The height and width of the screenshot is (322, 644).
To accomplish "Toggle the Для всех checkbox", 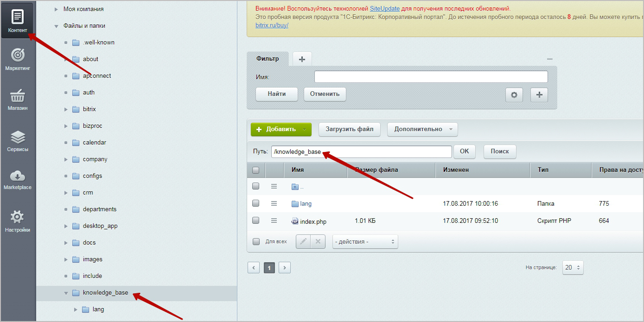I will coord(256,241).
